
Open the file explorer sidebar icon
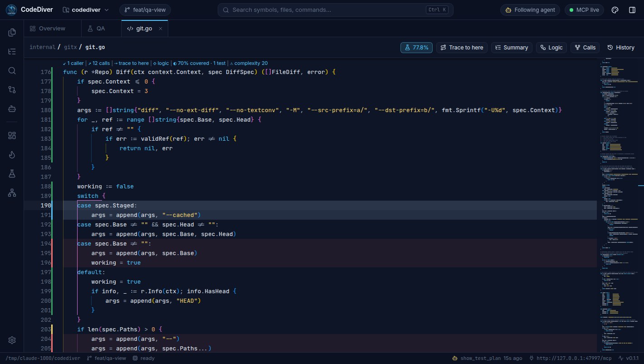(x=12, y=32)
